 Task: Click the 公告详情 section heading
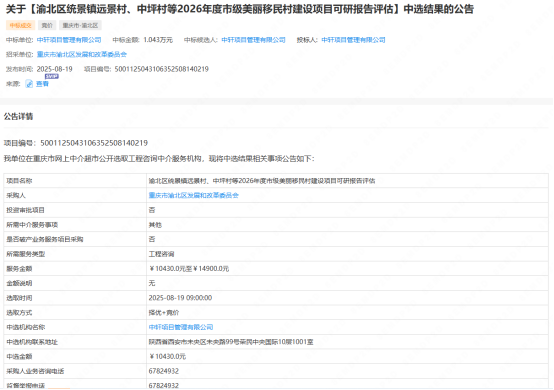tap(18, 116)
